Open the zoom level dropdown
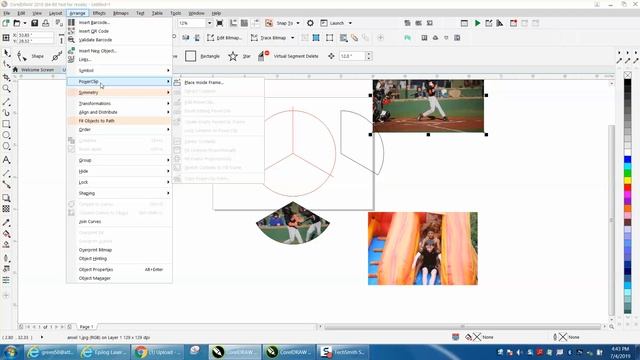Viewport: 640px width, 360px height. point(209,23)
